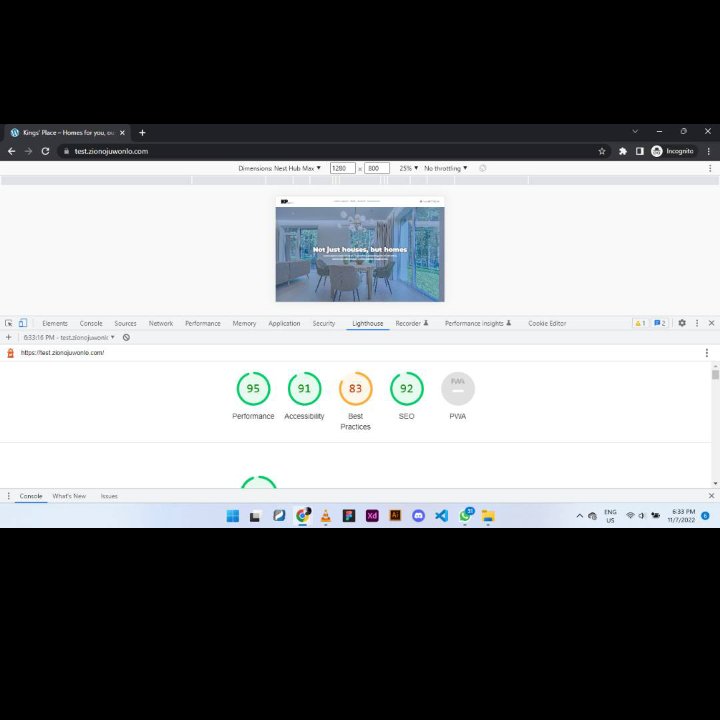720x720 pixels.
Task: Open the Performance insights tab
Action: click(x=478, y=324)
